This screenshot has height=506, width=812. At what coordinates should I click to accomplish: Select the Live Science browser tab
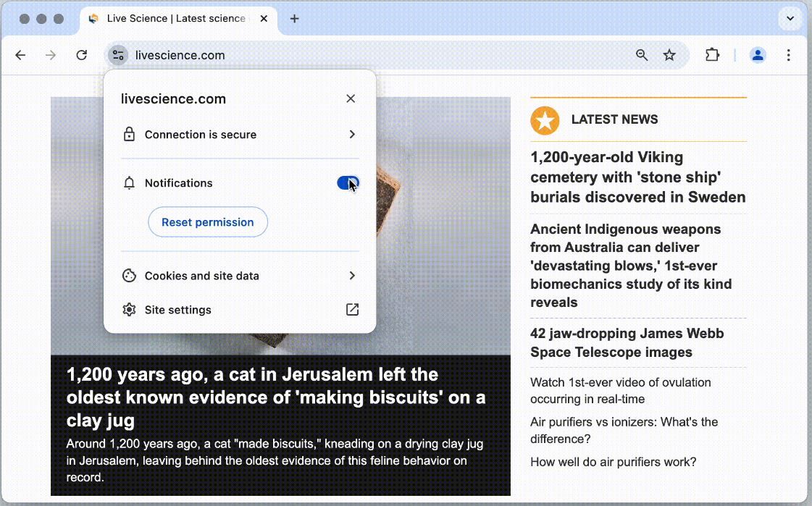point(174,19)
